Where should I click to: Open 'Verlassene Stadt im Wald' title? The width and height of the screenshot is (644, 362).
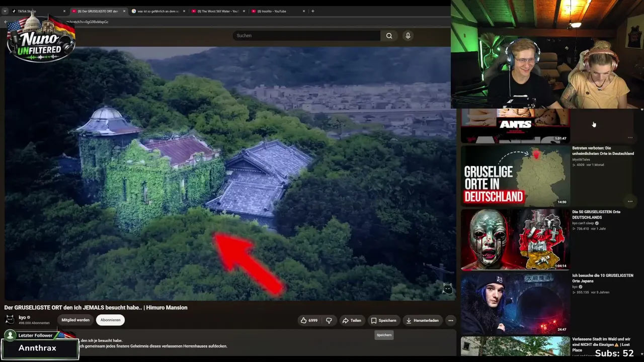601,344
